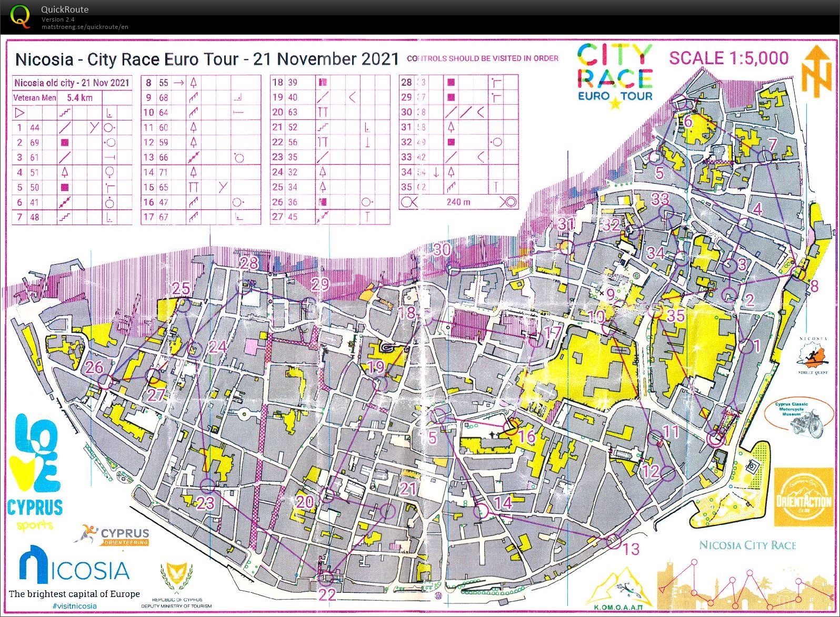Image resolution: width=840 pixels, height=617 pixels.
Task: Click control number 11 label
Action: click(671, 432)
